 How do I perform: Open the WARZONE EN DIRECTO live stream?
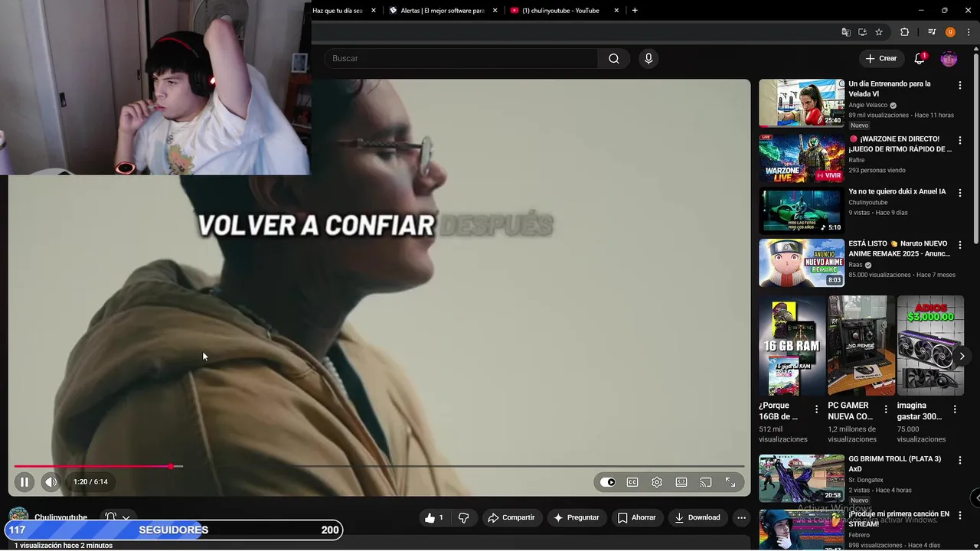(802, 158)
